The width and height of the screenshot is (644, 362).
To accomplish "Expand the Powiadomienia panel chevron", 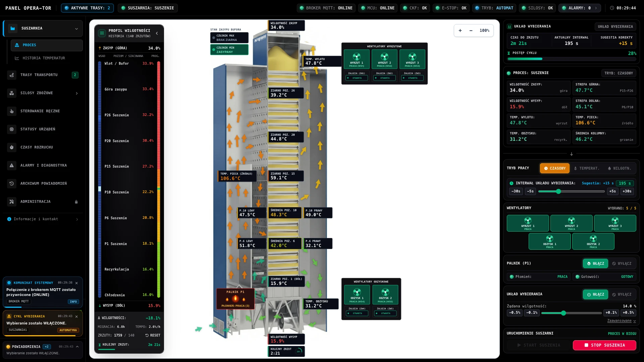I will [77, 347].
